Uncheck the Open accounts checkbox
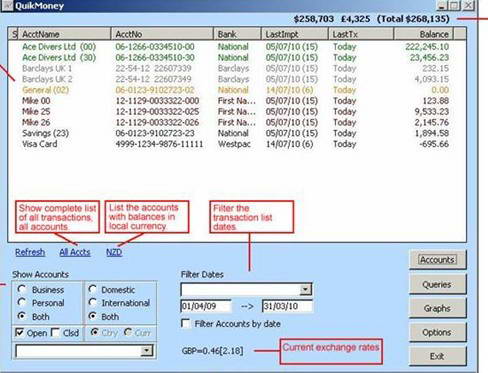The image size is (488, 373). (x=20, y=332)
